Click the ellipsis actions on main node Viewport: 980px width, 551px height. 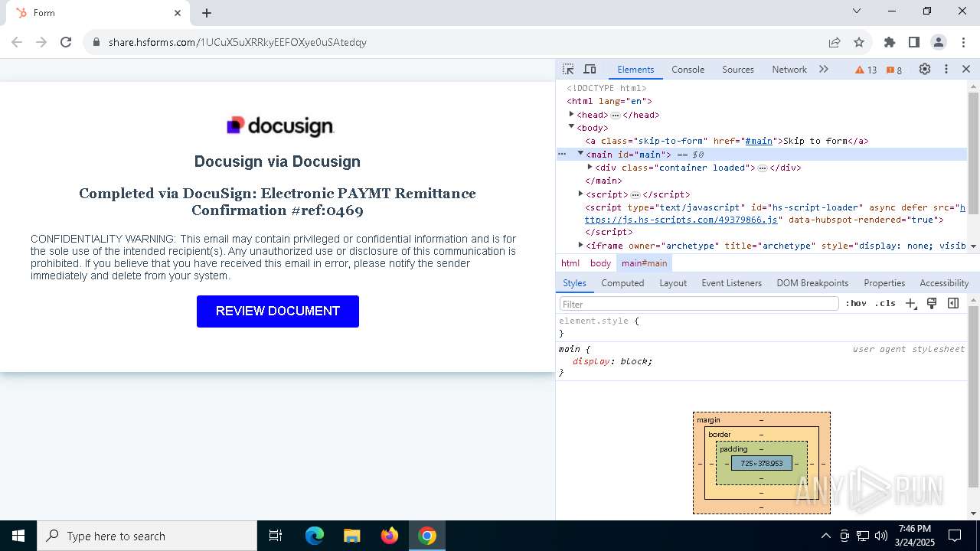point(562,154)
